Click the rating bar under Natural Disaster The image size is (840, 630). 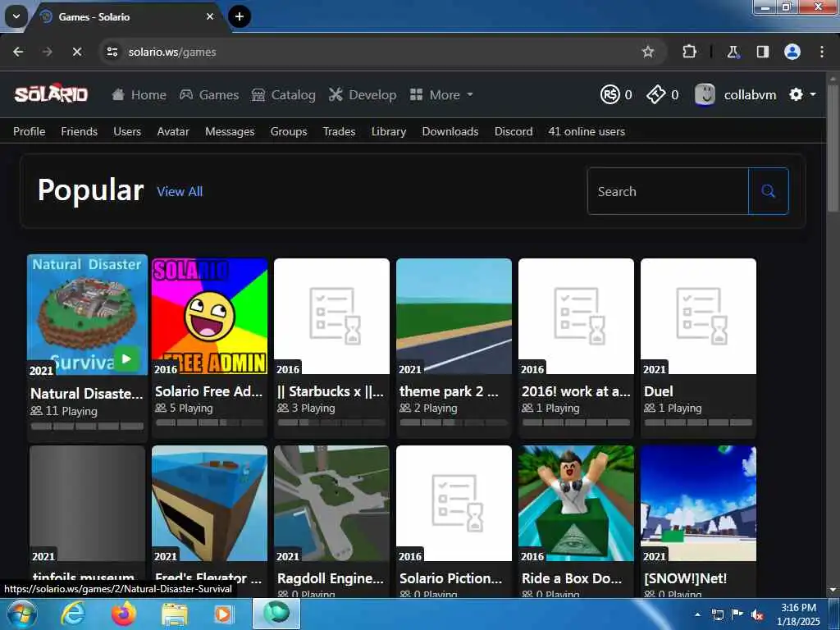(x=87, y=427)
